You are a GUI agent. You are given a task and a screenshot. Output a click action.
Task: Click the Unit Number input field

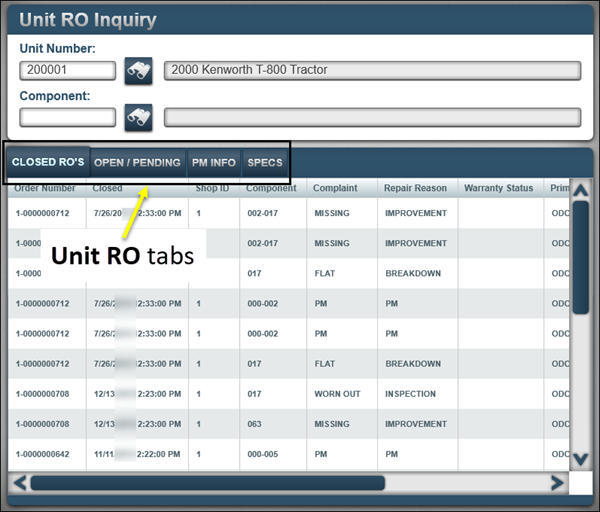pos(67,71)
